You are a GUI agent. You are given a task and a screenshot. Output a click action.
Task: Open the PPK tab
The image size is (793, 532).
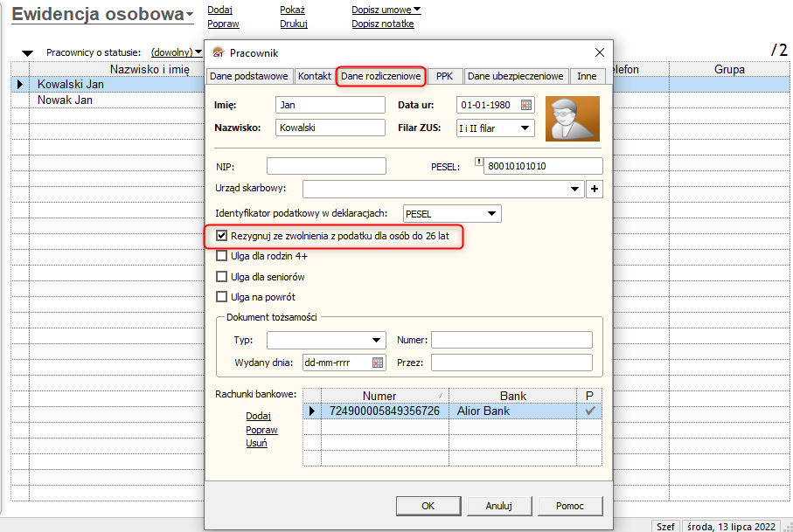pos(444,76)
